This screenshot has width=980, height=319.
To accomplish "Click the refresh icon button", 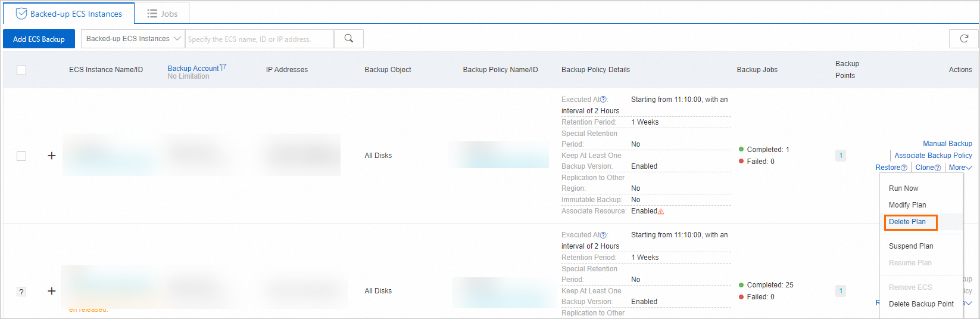I will 964,39.
